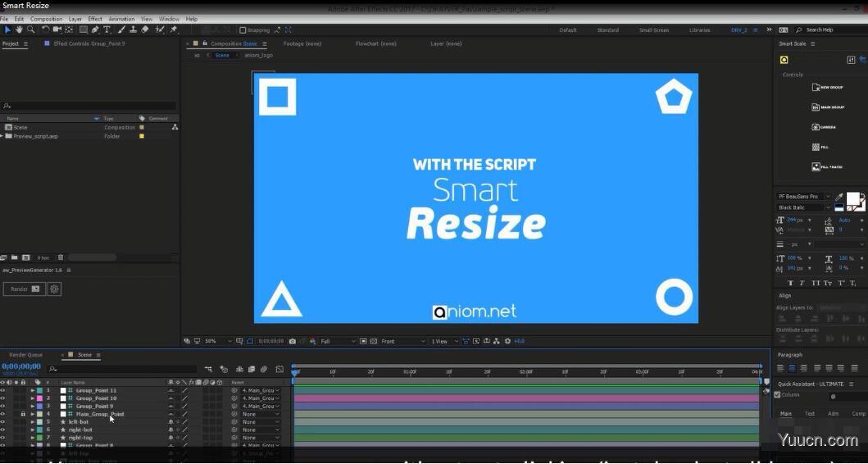Viewport: 868px width, 464px height.
Task: Hide the Group_Point 9 layer
Action: (2, 406)
